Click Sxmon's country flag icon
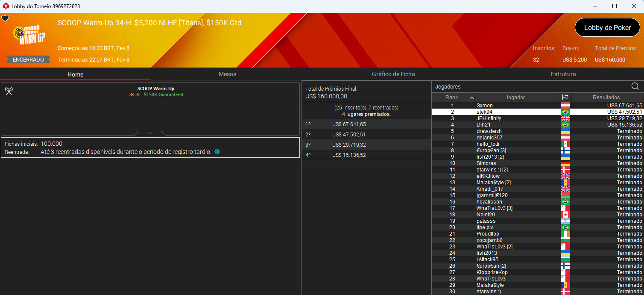The image size is (644, 295). (565, 106)
